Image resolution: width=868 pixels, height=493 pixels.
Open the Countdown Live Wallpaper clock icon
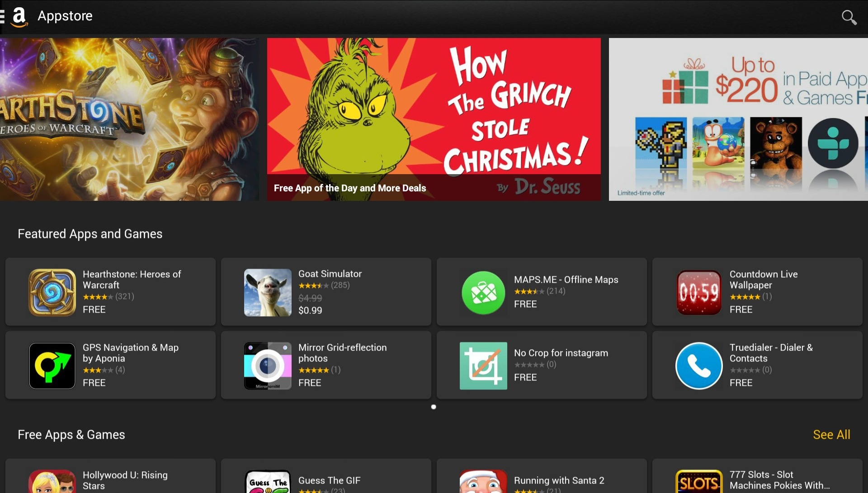click(698, 292)
